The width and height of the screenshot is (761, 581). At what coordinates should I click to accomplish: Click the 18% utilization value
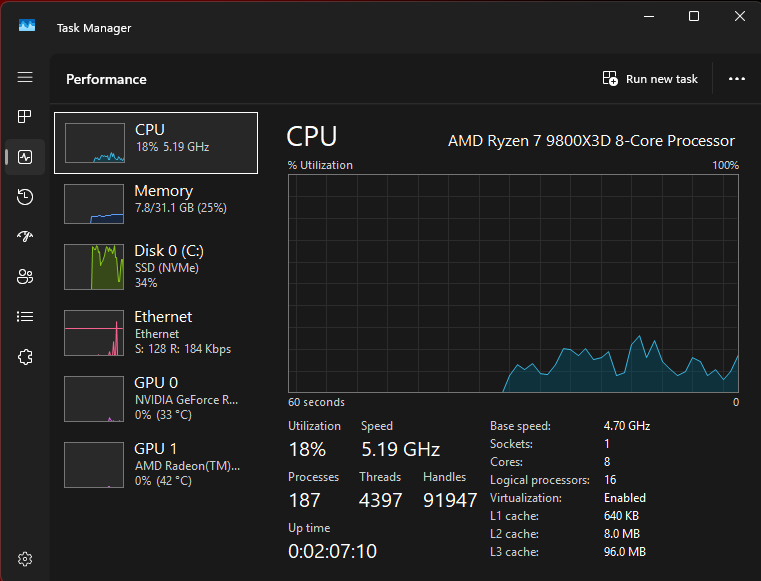click(307, 449)
